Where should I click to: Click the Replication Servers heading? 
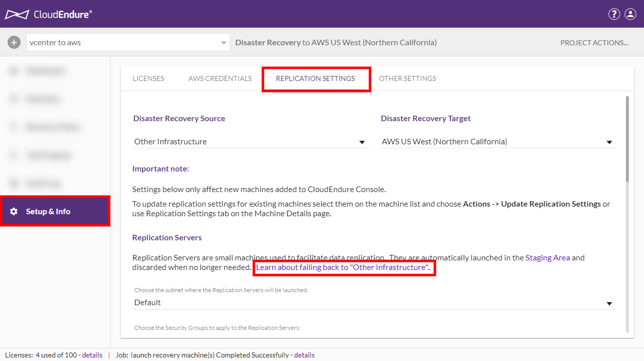(x=167, y=237)
